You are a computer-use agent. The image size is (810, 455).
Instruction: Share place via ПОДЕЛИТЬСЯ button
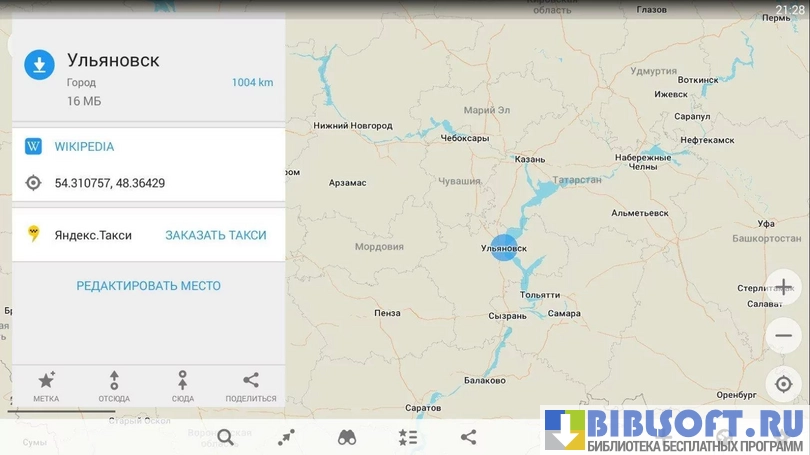click(x=251, y=385)
